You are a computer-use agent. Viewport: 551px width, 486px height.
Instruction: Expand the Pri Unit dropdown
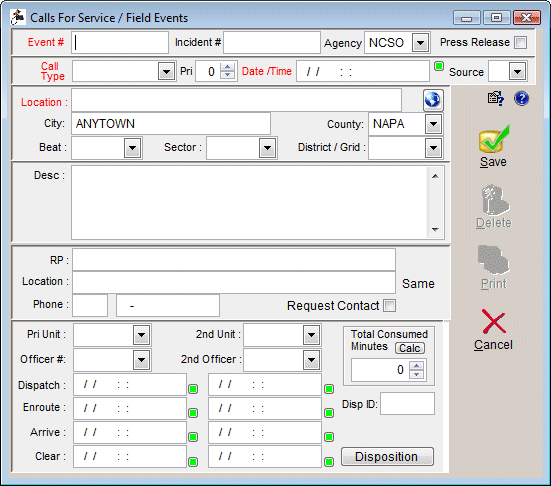[x=142, y=335]
